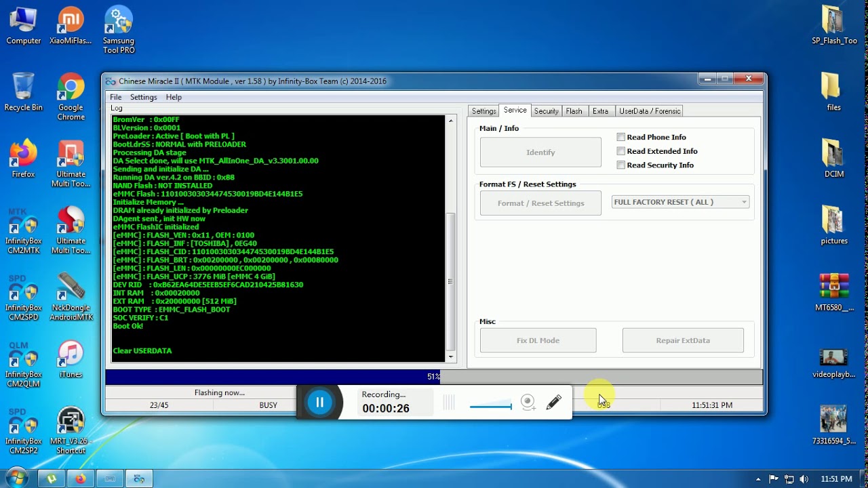The image size is (868, 488).
Task: Click the Windows Start button
Action: pos(16,478)
